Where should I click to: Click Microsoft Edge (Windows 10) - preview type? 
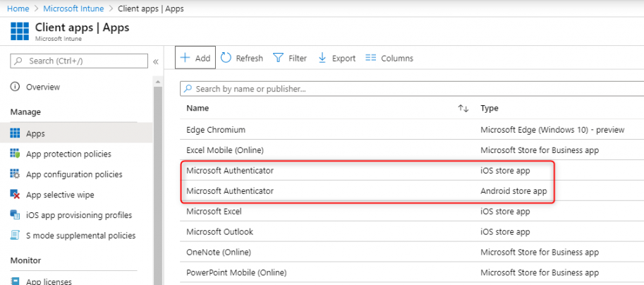tap(552, 130)
